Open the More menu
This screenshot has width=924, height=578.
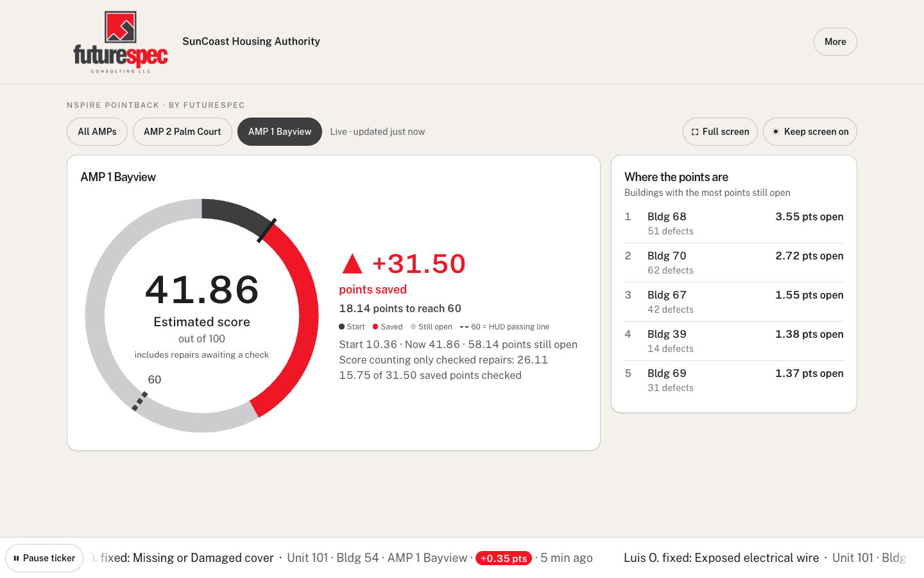click(835, 42)
